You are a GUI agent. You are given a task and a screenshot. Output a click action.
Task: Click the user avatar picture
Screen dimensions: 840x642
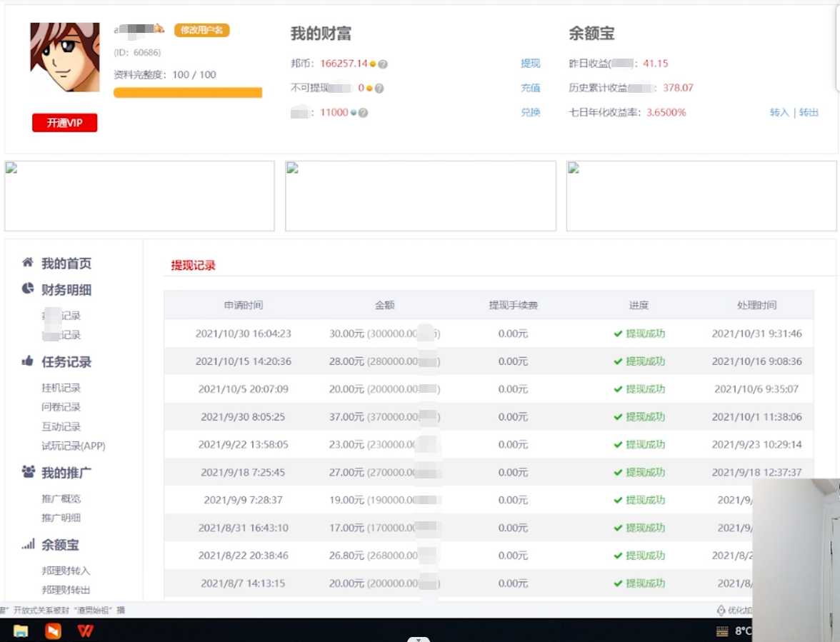click(65, 57)
